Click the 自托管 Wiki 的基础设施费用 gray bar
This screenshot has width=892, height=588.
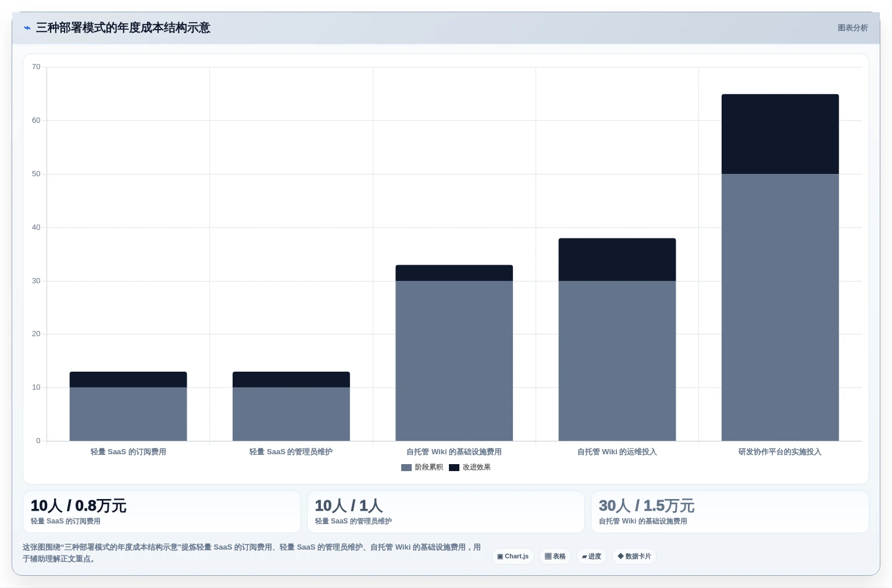pos(454,361)
